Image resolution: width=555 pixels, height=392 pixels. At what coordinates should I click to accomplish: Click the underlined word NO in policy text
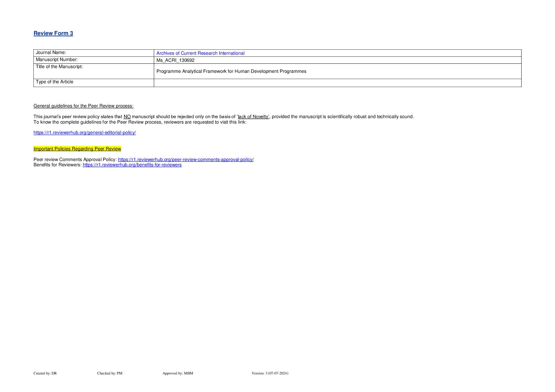pyautogui.click(x=127, y=117)
